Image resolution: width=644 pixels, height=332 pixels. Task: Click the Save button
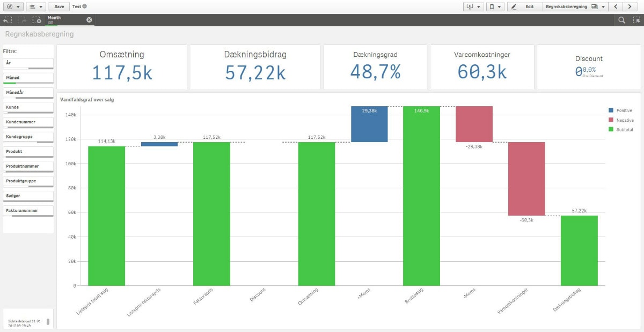pyautogui.click(x=59, y=6)
